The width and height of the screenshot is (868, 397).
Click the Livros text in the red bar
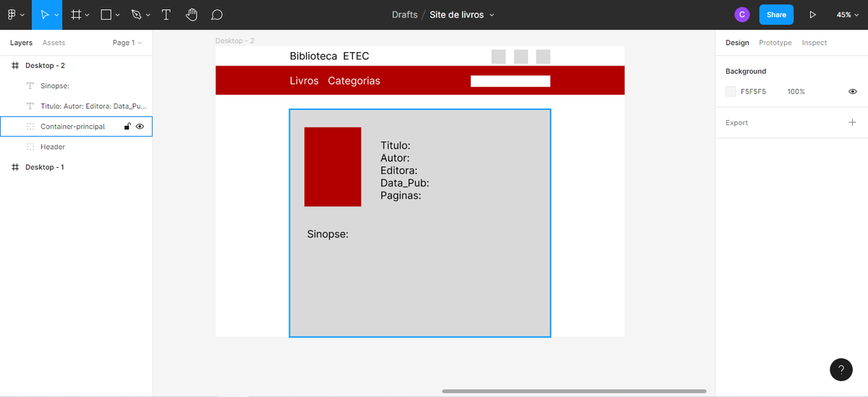[x=304, y=81]
